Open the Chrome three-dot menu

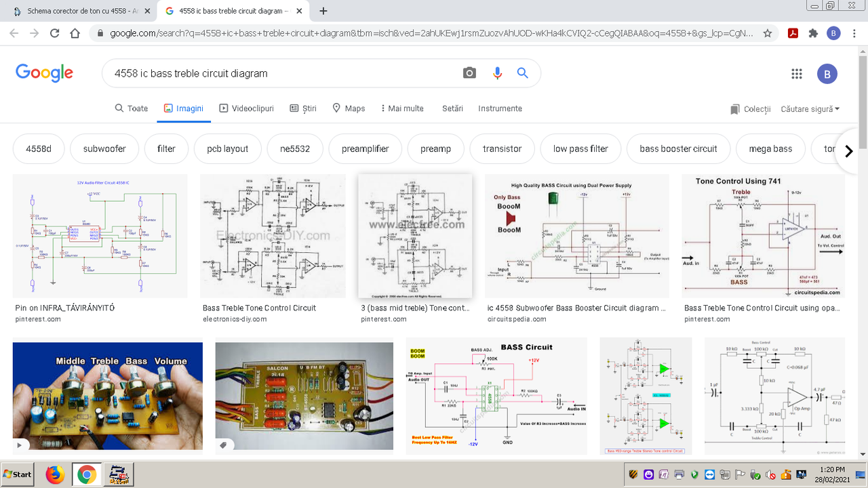click(x=854, y=33)
